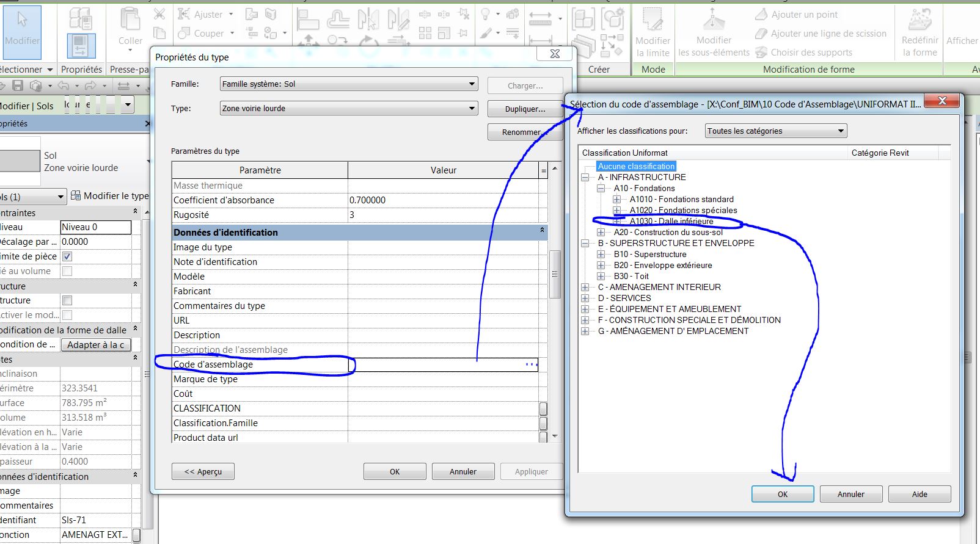980x544 pixels.
Task: Click the type parameters vertical scrollbar
Action: (x=555, y=275)
